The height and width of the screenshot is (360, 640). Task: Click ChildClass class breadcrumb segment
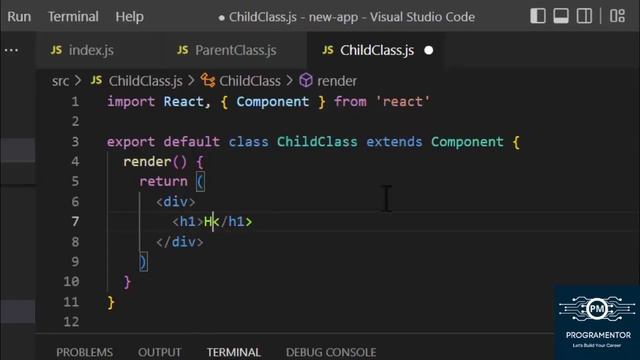(x=250, y=81)
